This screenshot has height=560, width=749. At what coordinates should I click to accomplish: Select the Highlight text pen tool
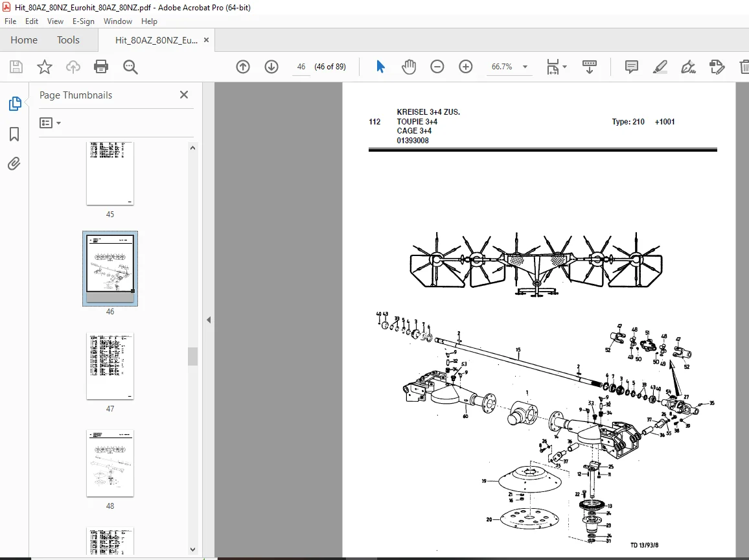[660, 67]
